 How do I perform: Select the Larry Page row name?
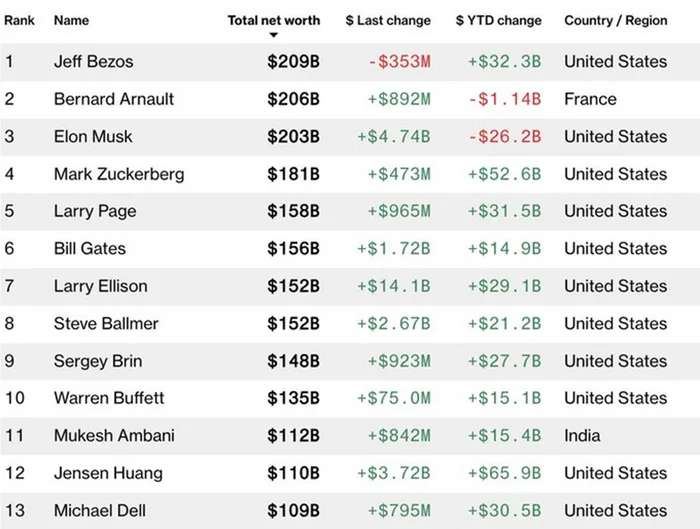95,211
